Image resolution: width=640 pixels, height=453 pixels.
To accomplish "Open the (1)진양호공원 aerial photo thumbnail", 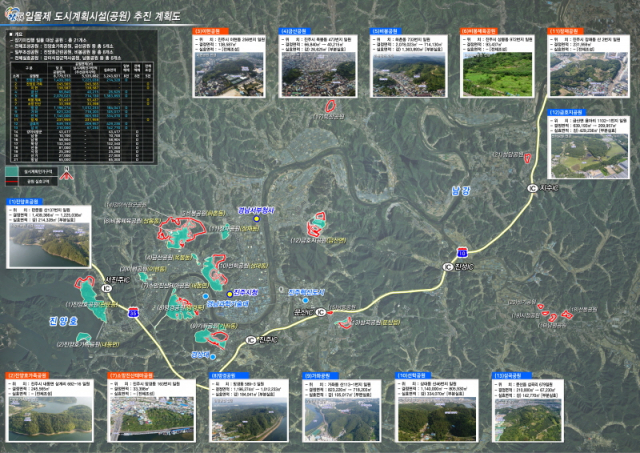I will (x=49, y=244).
